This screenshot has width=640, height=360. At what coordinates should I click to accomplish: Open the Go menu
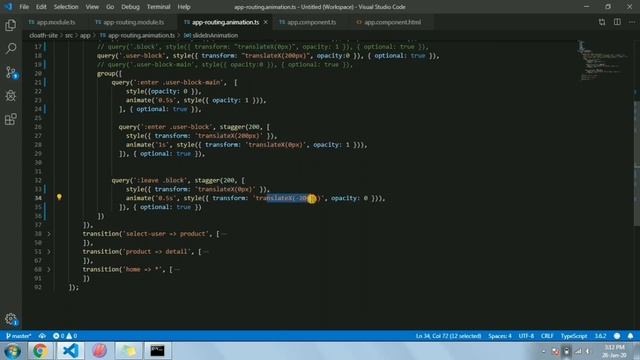point(110,7)
